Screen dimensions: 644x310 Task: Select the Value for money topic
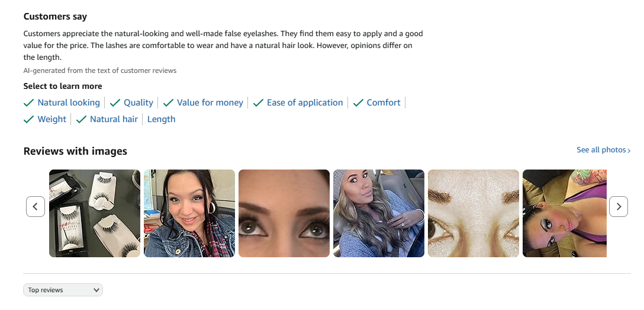210,103
